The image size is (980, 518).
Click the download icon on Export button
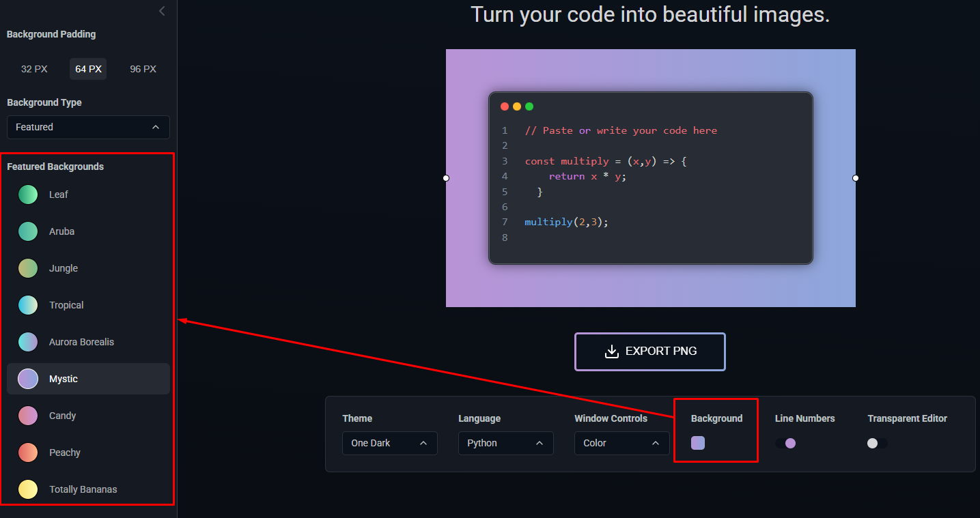(612, 351)
